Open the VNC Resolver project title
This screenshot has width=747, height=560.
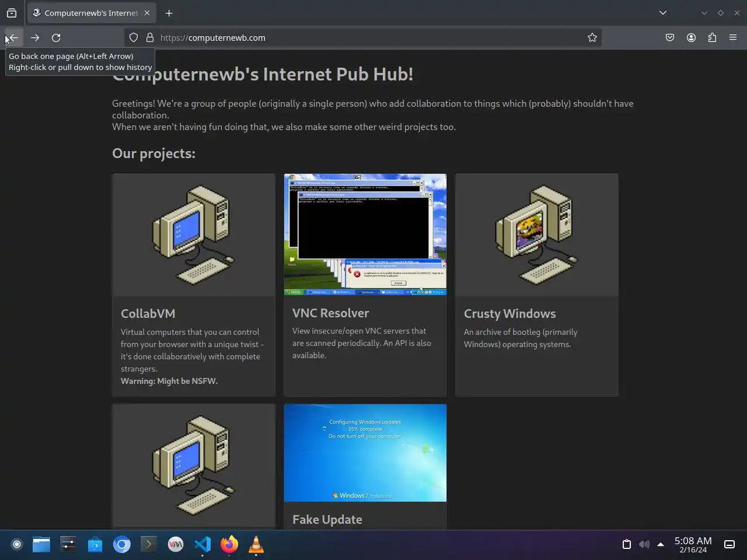click(330, 313)
